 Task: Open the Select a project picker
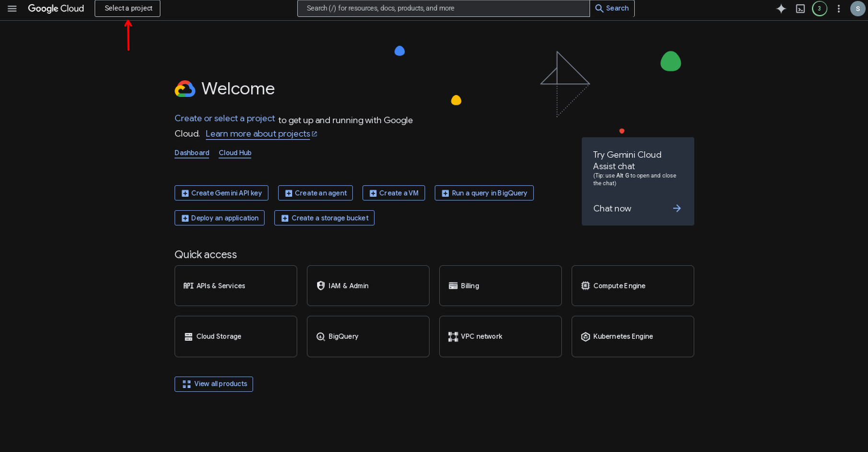pos(128,8)
